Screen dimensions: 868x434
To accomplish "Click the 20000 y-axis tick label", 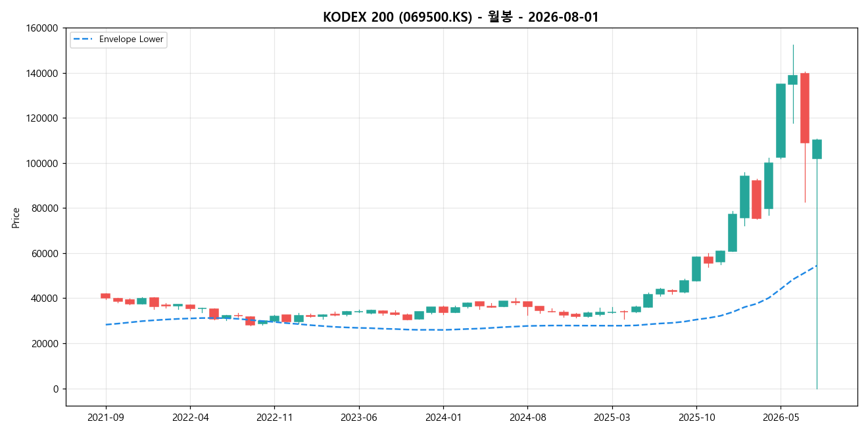I will 43,343.
